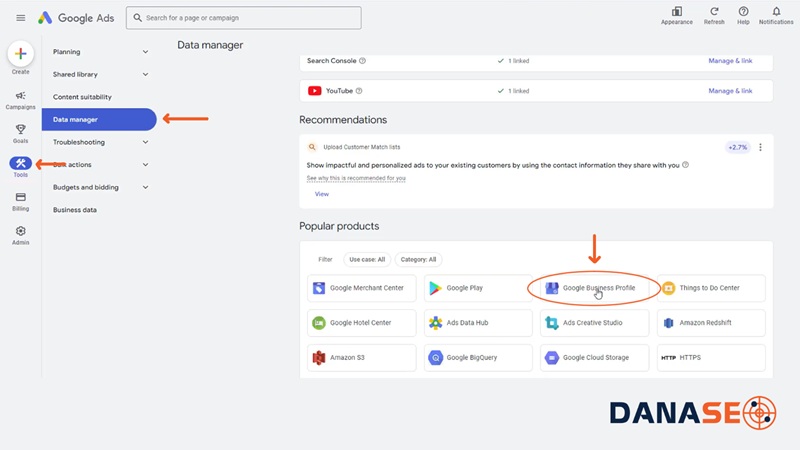The width and height of the screenshot is (800, 450).
Task: Click the +2.7% score badge
Action: 738,147
